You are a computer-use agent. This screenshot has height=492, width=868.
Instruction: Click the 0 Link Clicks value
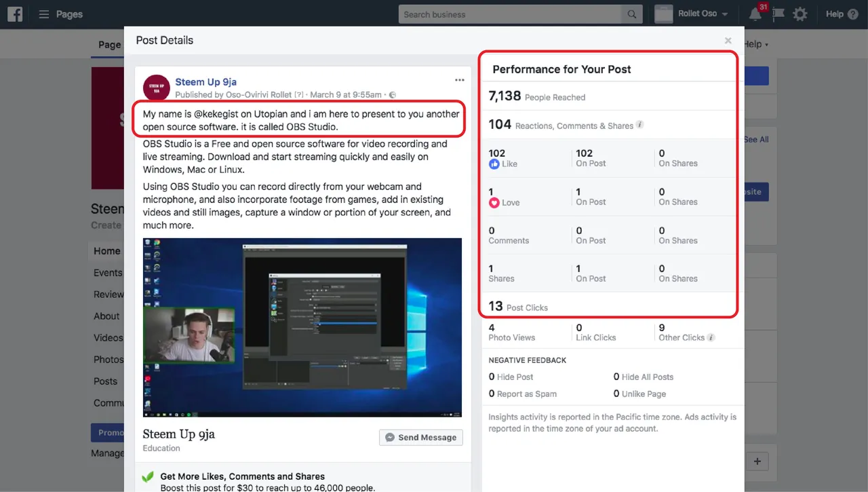click(x=579, y=328)
